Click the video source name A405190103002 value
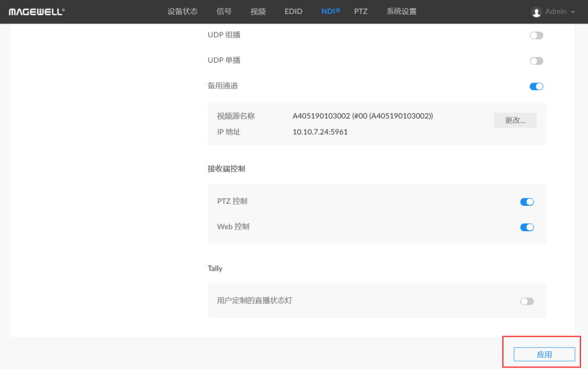The width and height of the screenshot is (588, 369). 363,116
